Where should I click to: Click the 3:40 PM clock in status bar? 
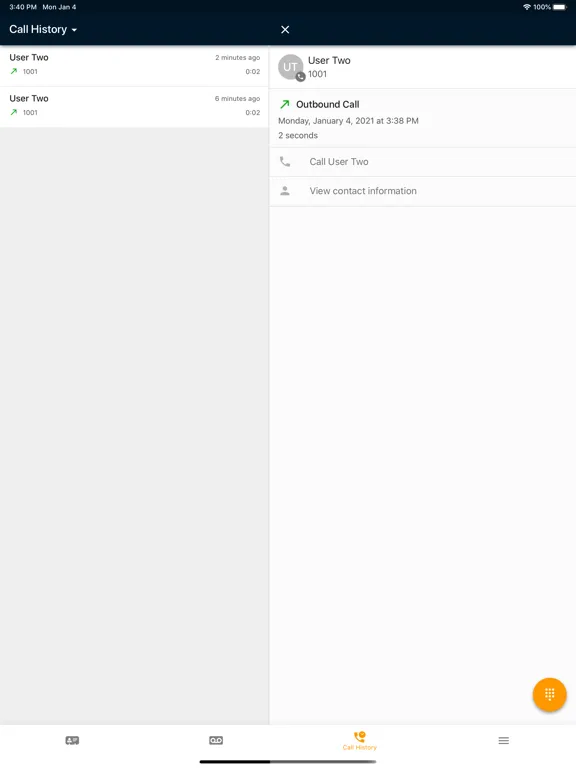coord(23,7)
